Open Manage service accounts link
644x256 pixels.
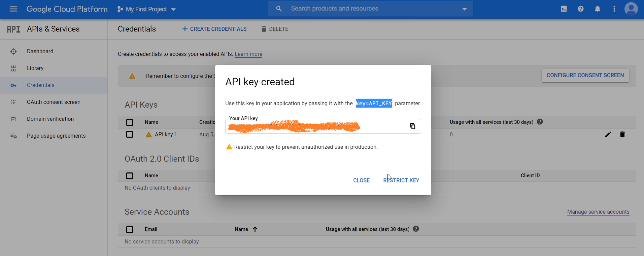[598, 212]
